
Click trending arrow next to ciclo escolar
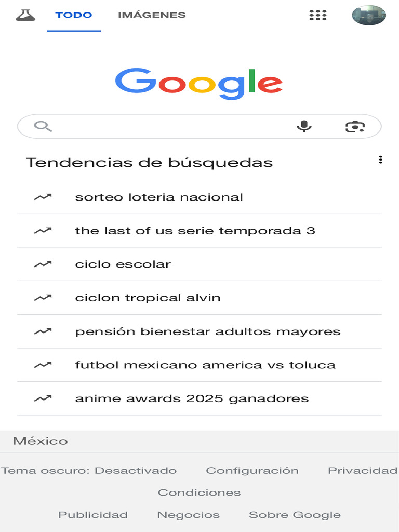[x=43, y=264]
